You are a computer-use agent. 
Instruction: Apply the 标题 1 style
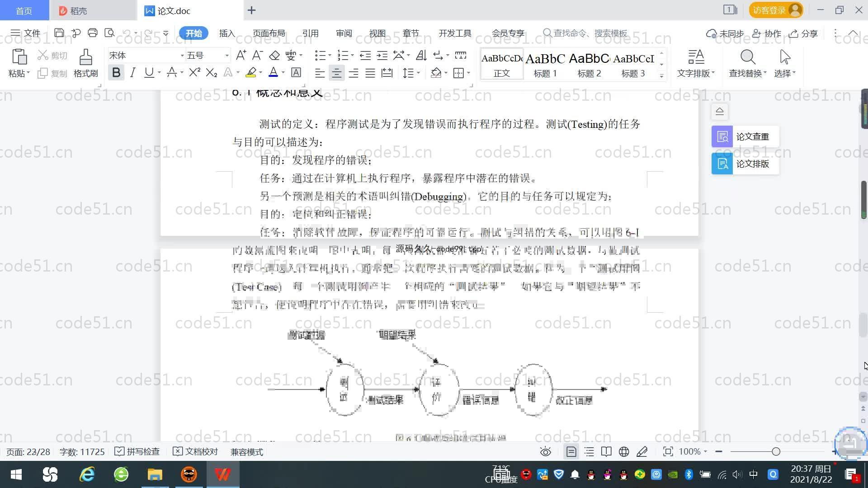click(x=545, y=65)
